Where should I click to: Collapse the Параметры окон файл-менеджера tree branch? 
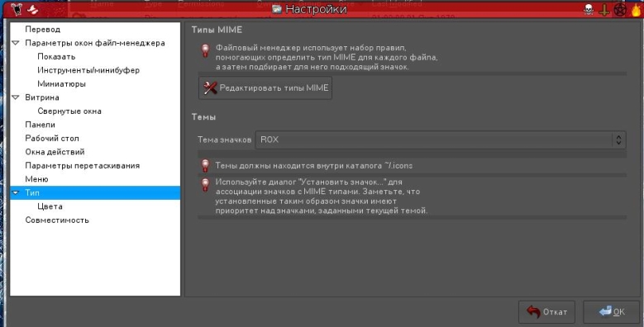coord(16,43)
